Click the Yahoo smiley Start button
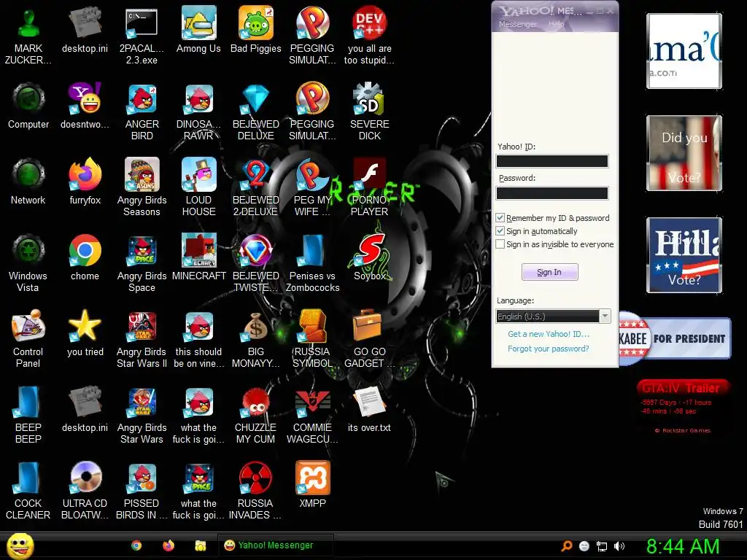The image size is (747, 560). [20, 545]
